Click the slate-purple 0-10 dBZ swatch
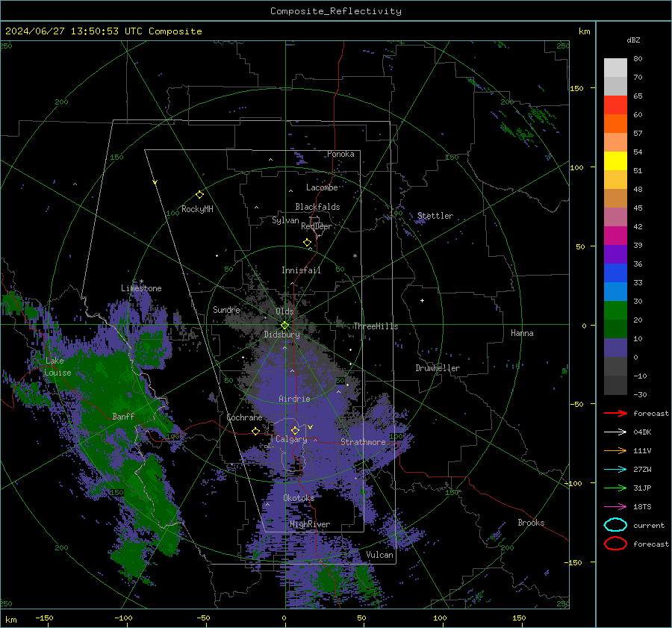 point(615,348)
